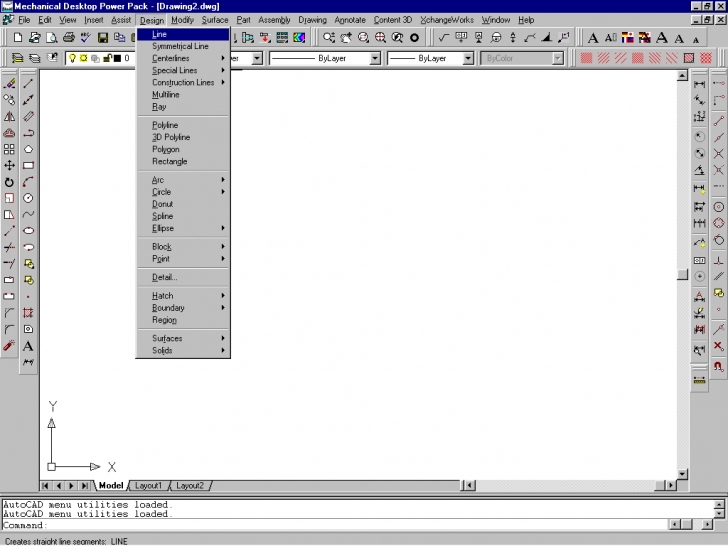Screen dimensions: 728x546
Task: Expand the Centerlines submenu
Action: pos(183,58)
